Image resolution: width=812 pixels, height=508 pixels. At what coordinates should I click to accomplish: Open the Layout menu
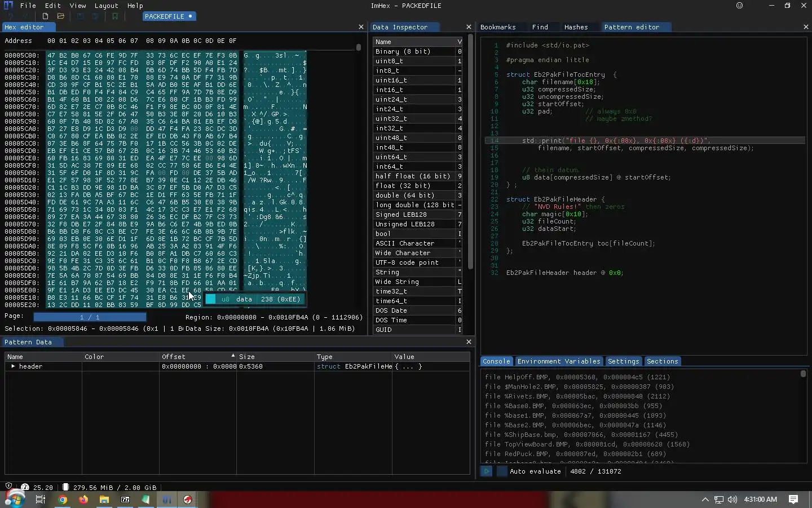[106, 6]
